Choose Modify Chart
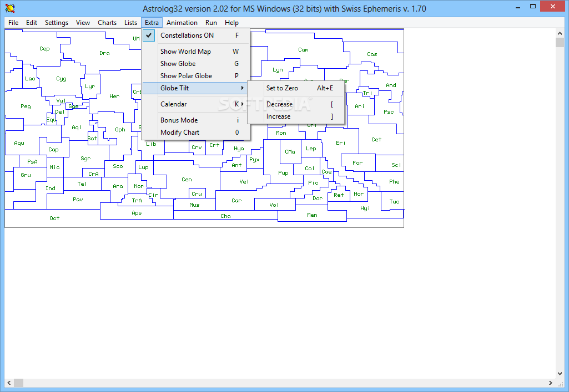 195,132
